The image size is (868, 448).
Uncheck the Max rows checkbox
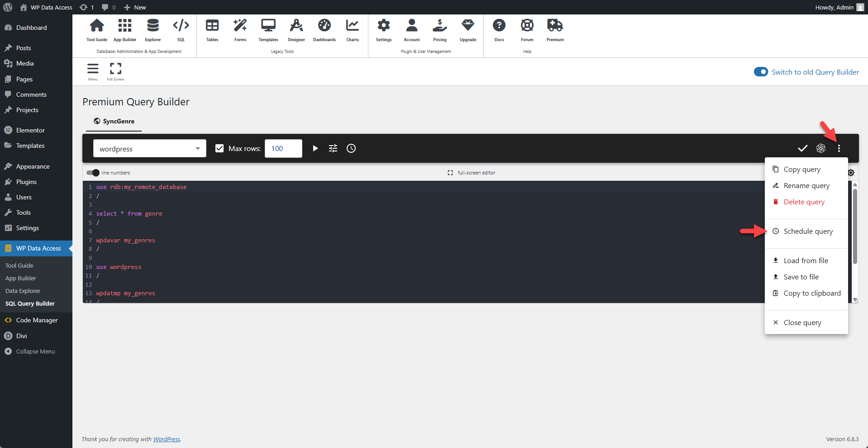(x=219, y=148)
